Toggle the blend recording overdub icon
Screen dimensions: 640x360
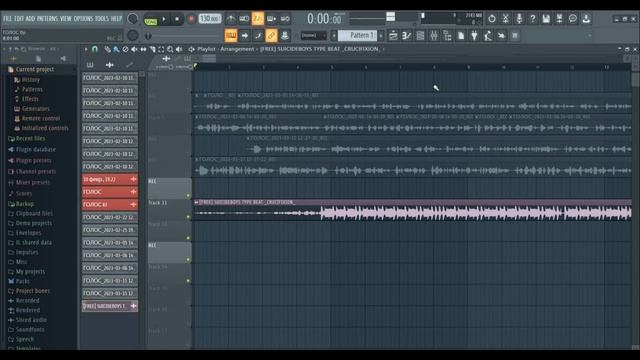coord(271,19)
